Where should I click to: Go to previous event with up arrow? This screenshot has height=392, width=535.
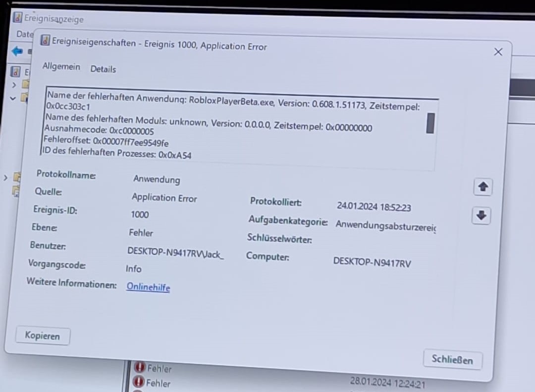(x=483, y=187)
